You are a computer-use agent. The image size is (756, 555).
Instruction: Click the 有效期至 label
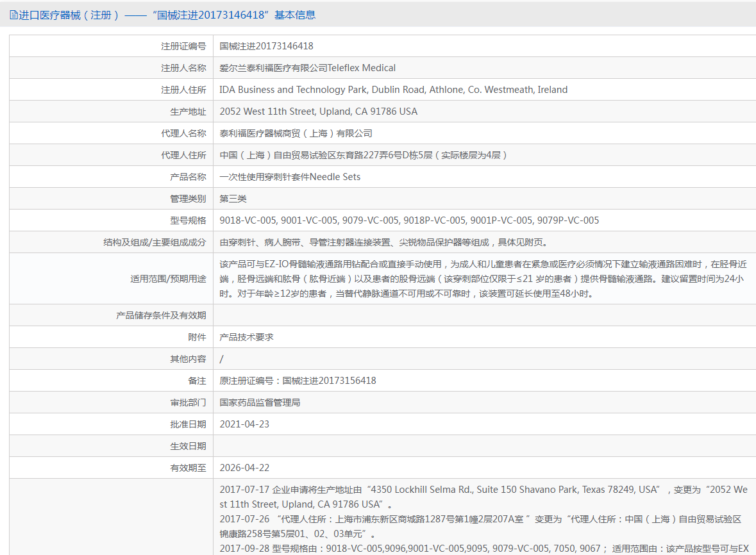pyautogui.click(x=188, y=468)
